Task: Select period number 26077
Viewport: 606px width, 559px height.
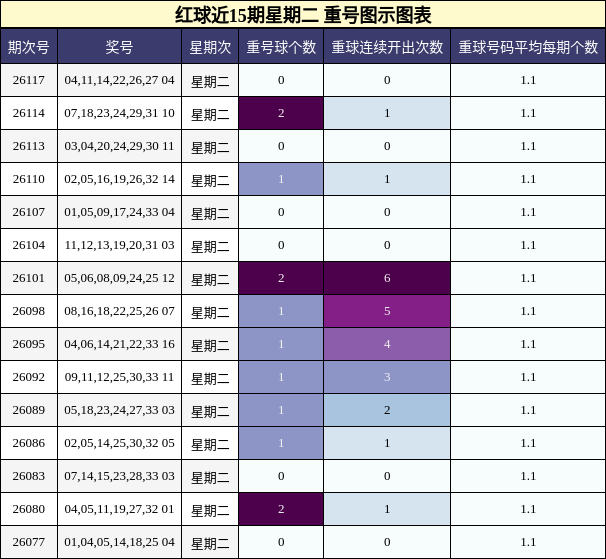Action: tap(29, 542)
